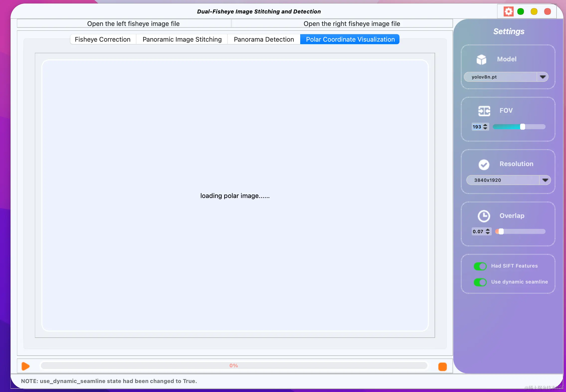
Task: Disable the Use dynamic seamline switch
Action: [480, 282]
